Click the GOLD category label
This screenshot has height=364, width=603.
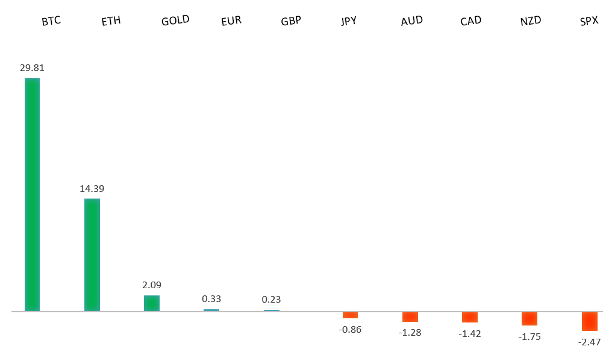tap(175, 20)
